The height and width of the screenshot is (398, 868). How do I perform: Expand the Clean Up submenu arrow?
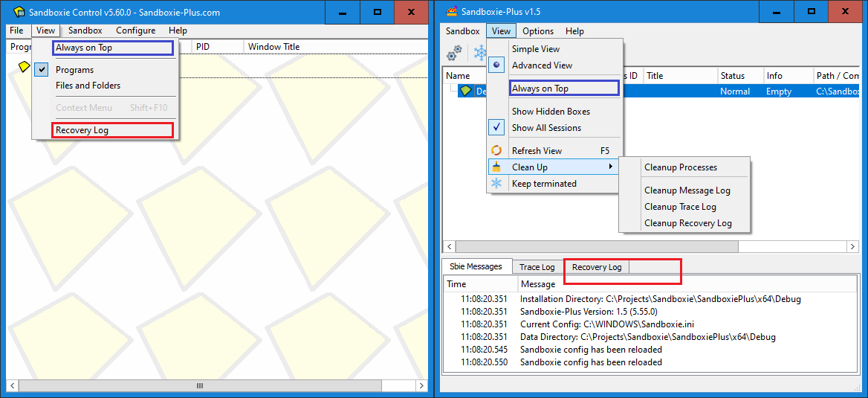coord(611,167)
